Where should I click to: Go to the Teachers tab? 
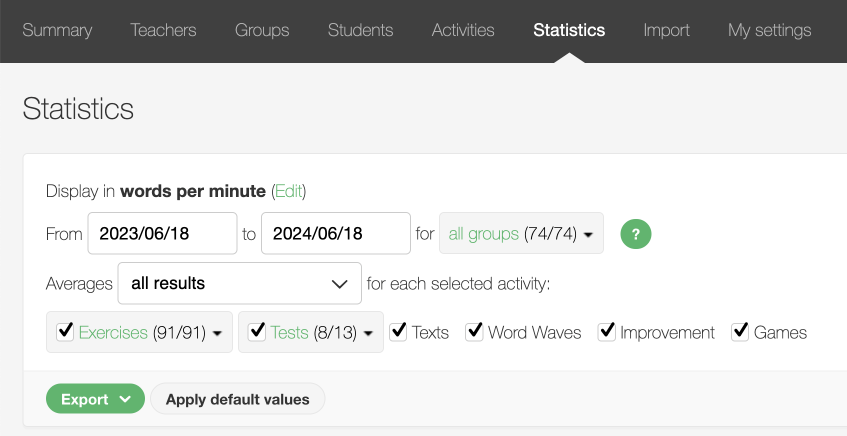[163, 30]
